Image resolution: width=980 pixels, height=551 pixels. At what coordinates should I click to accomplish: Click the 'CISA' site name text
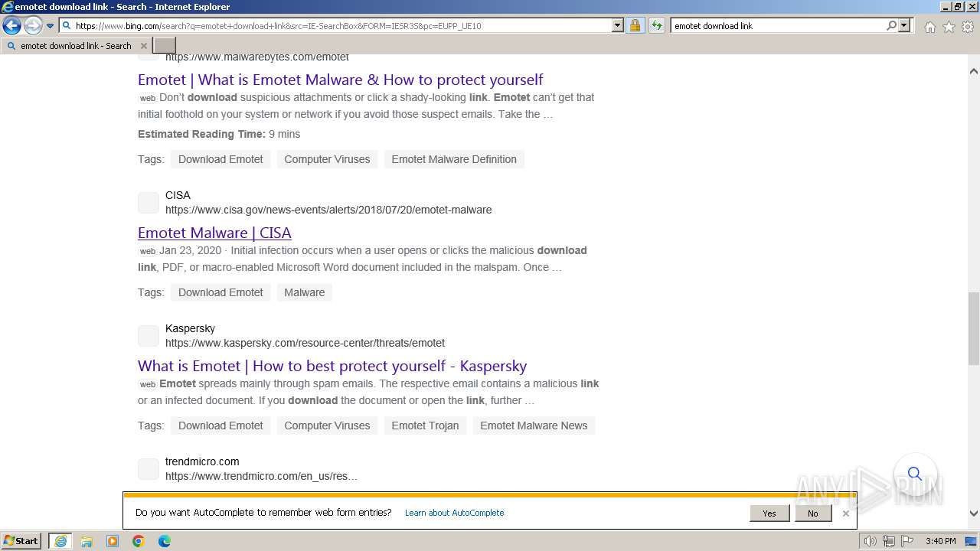coord(178,195)
